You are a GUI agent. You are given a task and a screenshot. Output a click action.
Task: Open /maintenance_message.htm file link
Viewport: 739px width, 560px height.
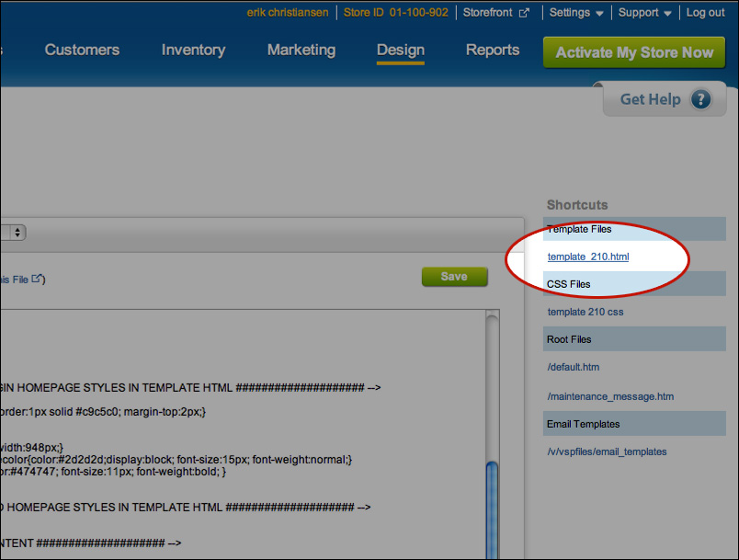coord(610,397)
